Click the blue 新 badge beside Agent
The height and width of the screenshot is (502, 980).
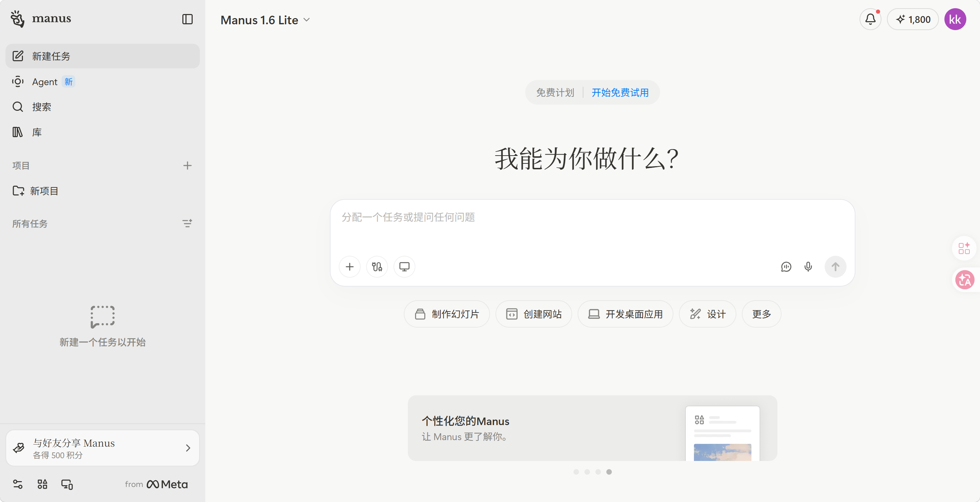coord(68,82)
